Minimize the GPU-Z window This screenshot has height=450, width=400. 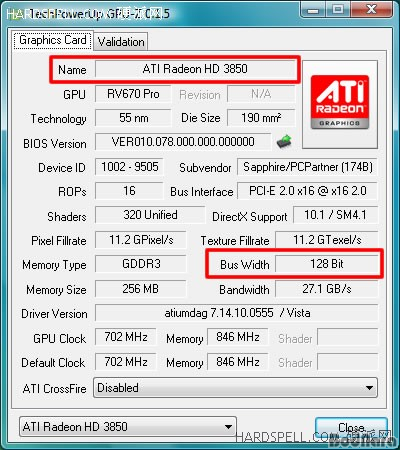tap(313, 10)
